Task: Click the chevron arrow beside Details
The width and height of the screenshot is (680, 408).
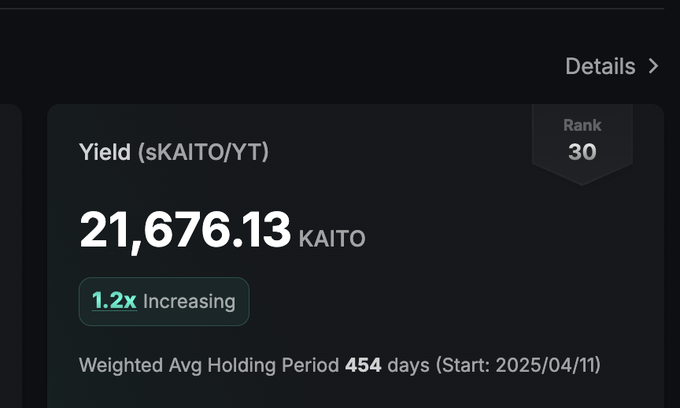Action: [653, 66]
